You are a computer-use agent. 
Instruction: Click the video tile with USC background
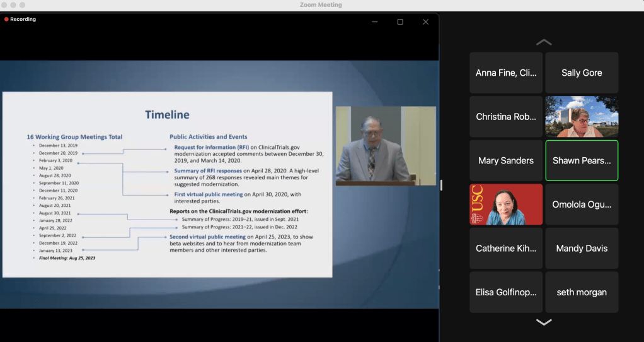[x=506, y=204]
